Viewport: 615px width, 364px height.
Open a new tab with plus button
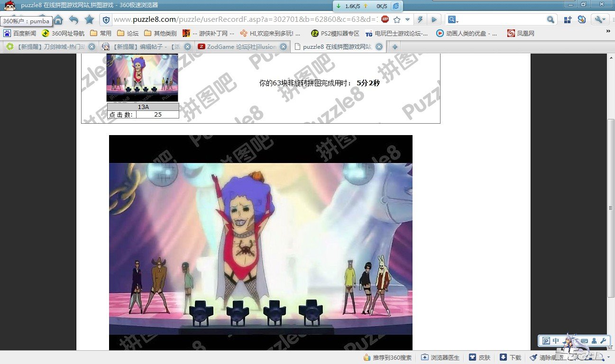tap(395, 46)
